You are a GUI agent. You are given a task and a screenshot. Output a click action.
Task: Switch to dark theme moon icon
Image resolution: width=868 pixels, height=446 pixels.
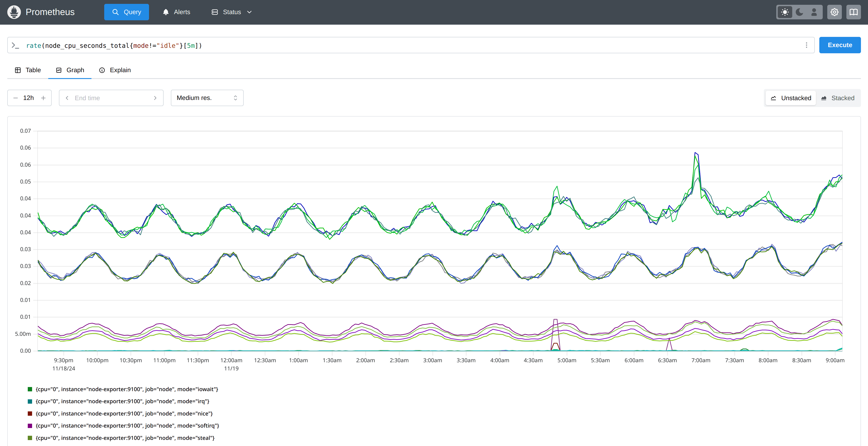click(799, 12)
